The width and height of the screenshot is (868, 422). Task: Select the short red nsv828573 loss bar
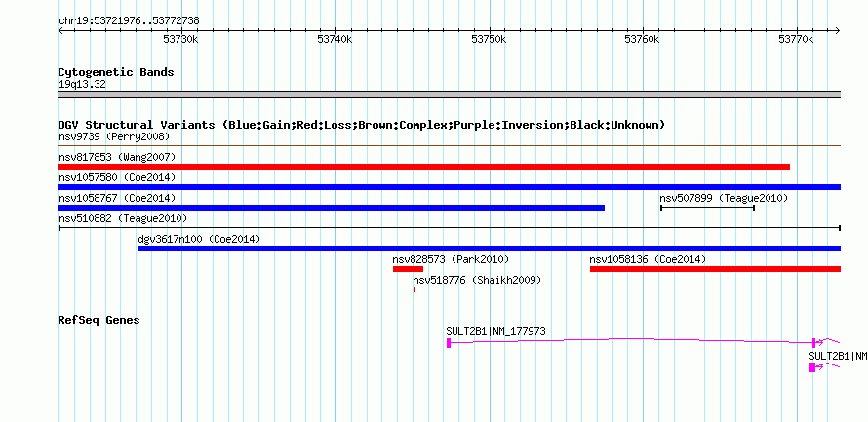[x=408, y=269]
